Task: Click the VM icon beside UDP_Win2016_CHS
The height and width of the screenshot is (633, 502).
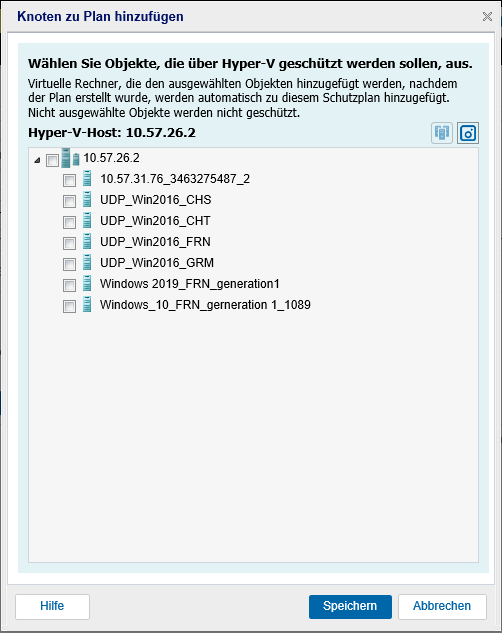Action: point(87,199)
